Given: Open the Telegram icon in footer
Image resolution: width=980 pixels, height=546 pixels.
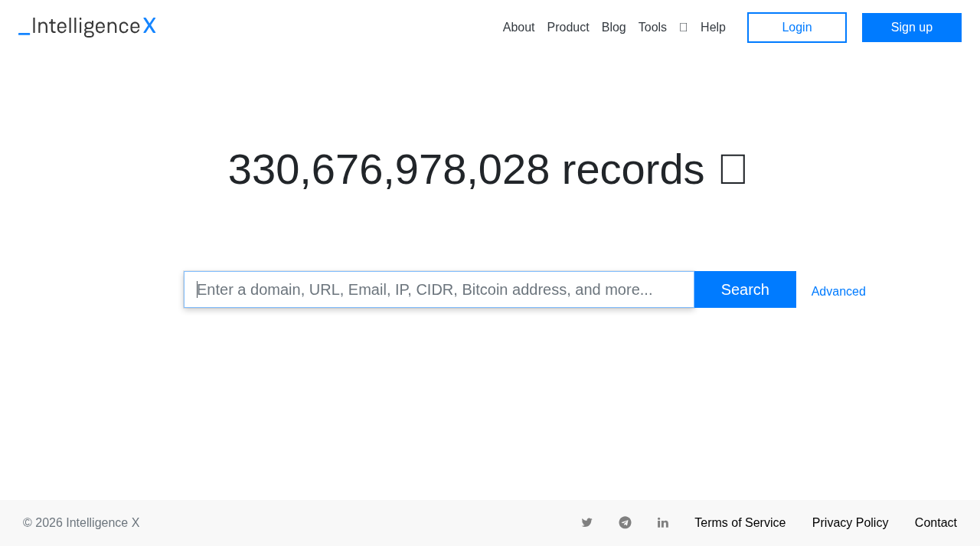Looking at the screenshot, I should pos(625,522).
